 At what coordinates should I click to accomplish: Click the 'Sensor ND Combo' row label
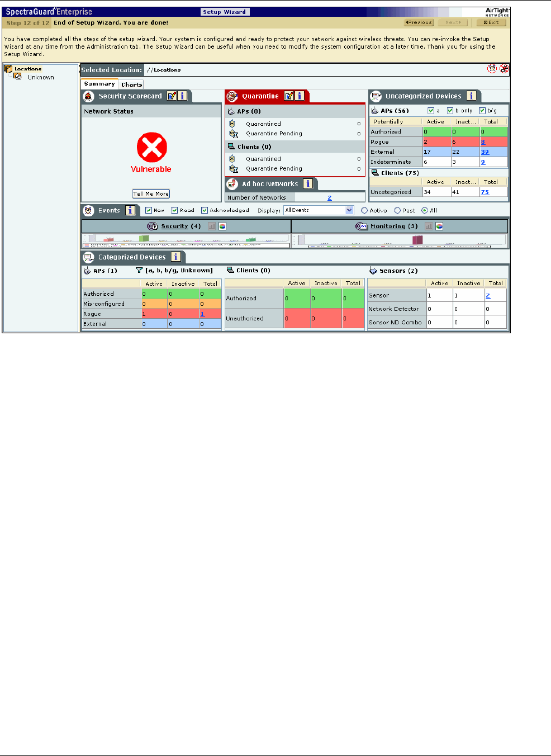pyautogui.click(x=396, y=323)
